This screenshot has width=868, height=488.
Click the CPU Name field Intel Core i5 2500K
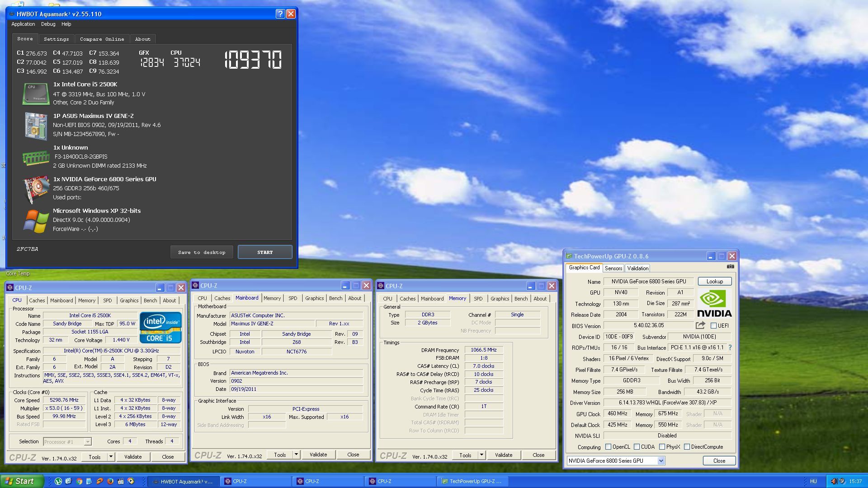(x=90, y=315)
